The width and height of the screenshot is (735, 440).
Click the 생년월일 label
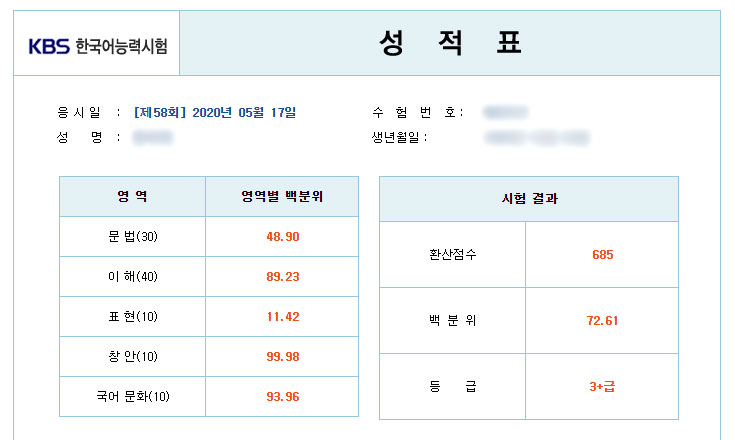click(x=399, y=137)
